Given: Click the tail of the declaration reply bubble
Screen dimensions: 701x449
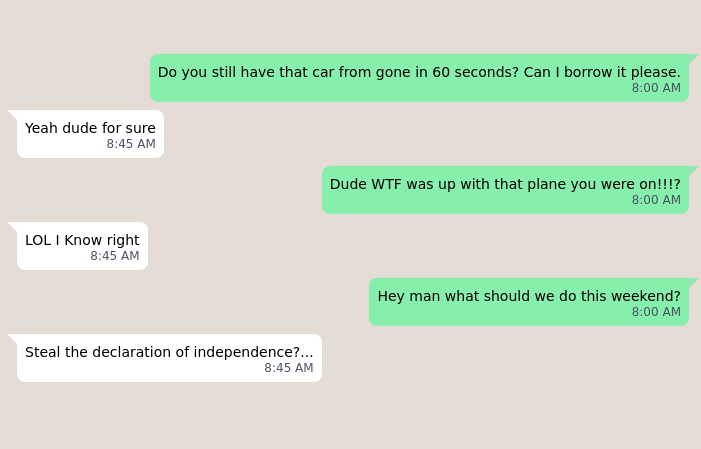Looking at the screenshot, I should coord(13,338).
